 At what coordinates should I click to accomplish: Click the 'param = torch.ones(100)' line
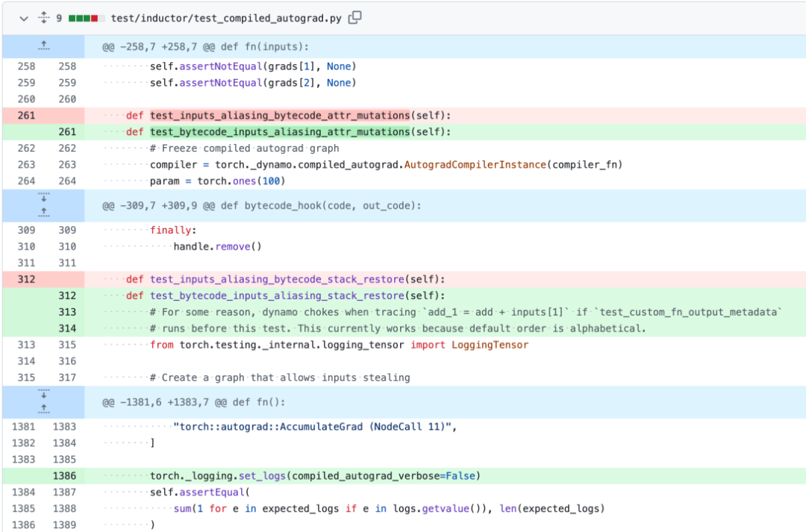click(217, 181)
